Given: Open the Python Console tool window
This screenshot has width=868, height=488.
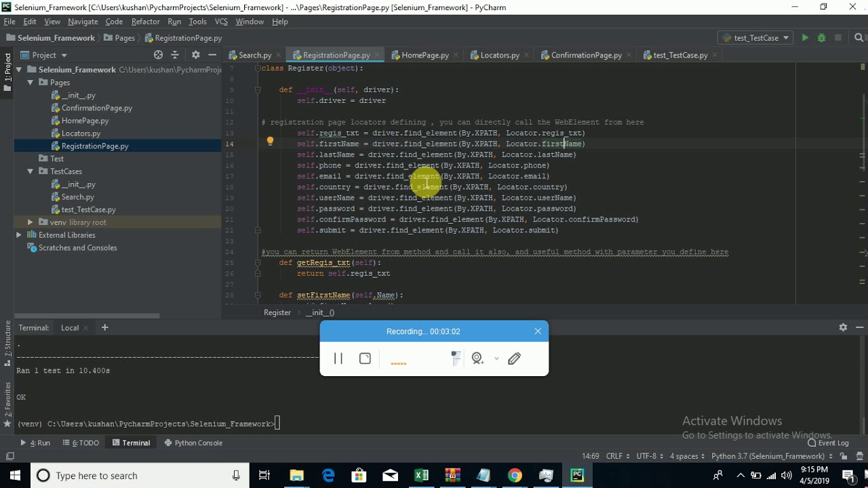Looking at the screenshot, I should click(193, 443).
